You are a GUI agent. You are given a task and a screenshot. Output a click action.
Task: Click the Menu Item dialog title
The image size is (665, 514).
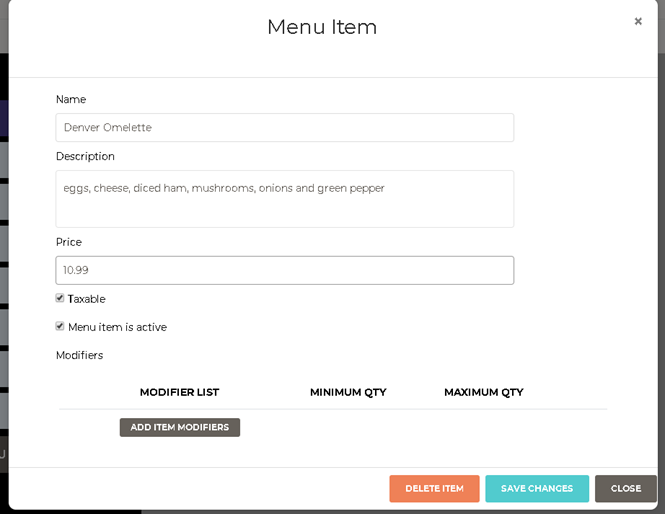pos(322,27)
